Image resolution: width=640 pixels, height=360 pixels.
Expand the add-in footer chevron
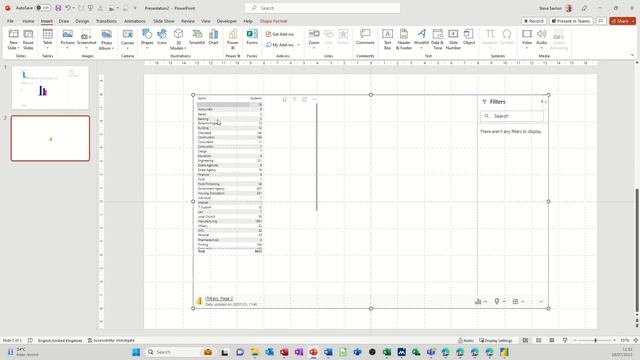point(541,302)
